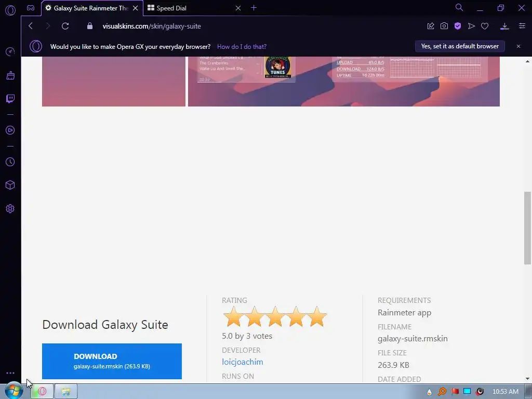This screenshot has height=399, width=532.
Task: Reload the current page
Action: pos(65,26)
